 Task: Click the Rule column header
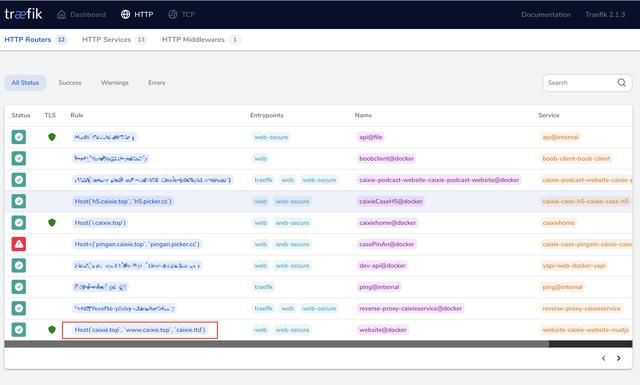[77, 115]
